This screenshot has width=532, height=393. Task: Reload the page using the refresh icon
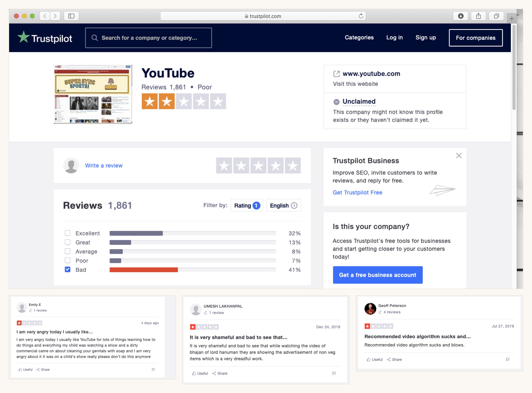click(x=361, y=16)
